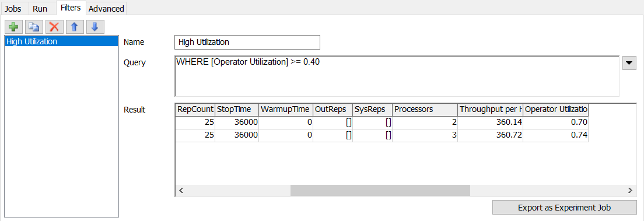The height and width of the screenshot is (221, 644).
Task: Select the 360.14 throughput cell
Action: coord(491,122)
